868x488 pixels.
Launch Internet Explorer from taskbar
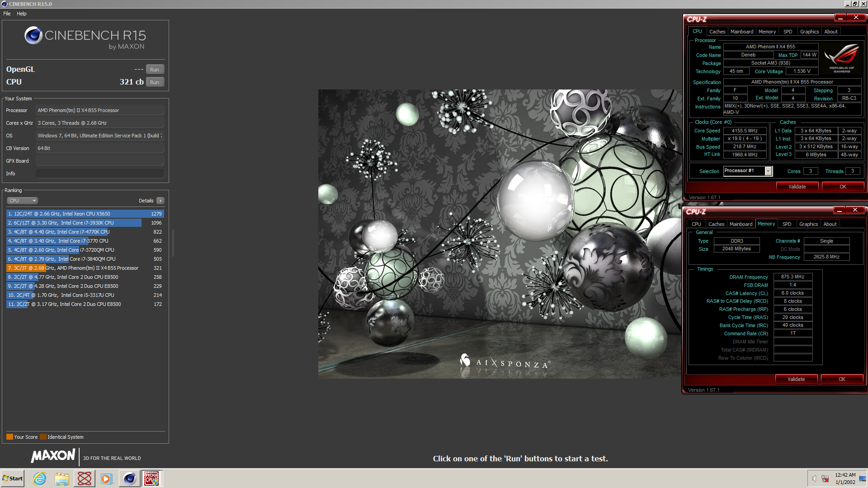[40, 479]
